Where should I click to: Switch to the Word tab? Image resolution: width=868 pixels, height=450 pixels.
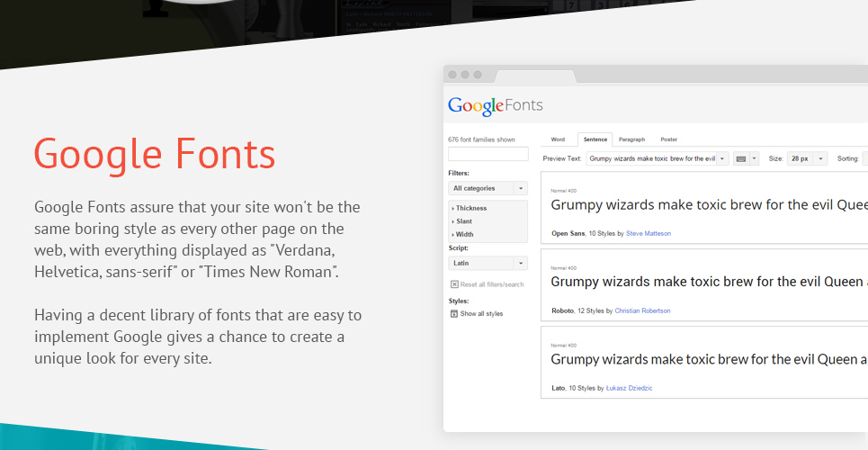[558, 139]
